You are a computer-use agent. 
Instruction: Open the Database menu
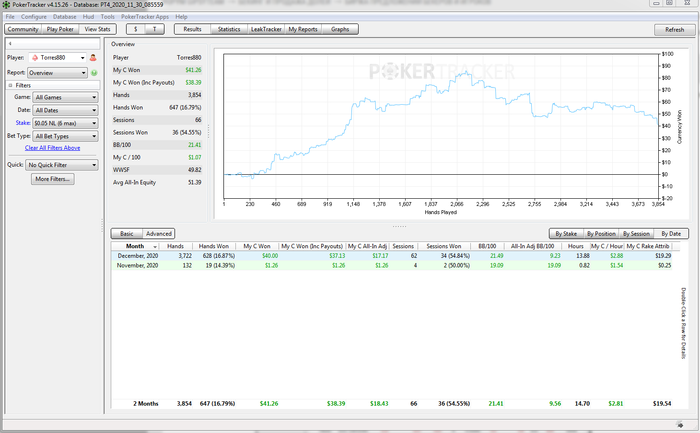coord(64,17)
